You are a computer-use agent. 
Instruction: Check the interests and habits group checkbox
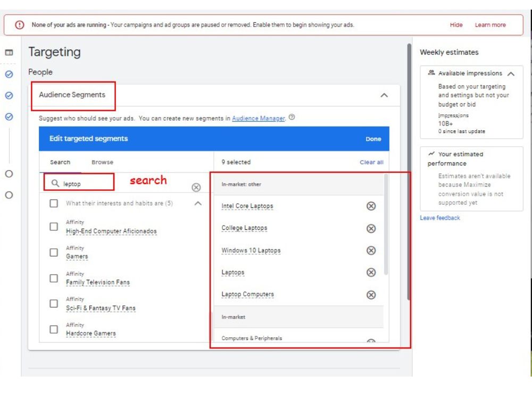pos(54,203)
